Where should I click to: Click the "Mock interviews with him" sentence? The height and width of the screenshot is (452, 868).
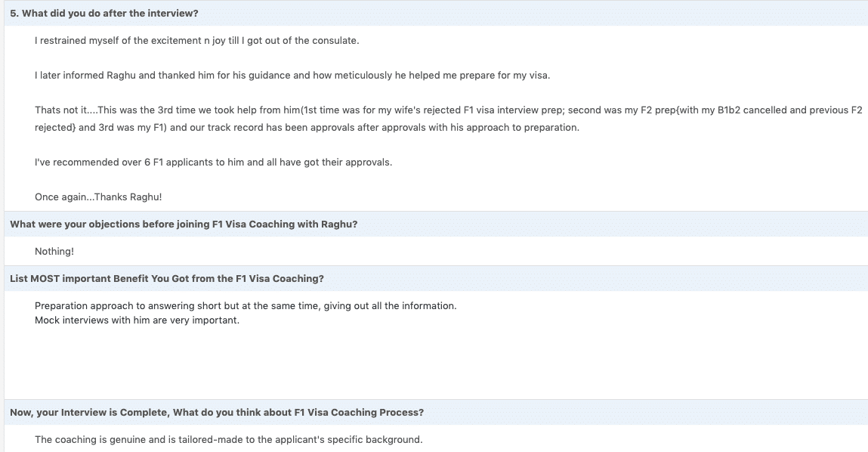(137, 320)
